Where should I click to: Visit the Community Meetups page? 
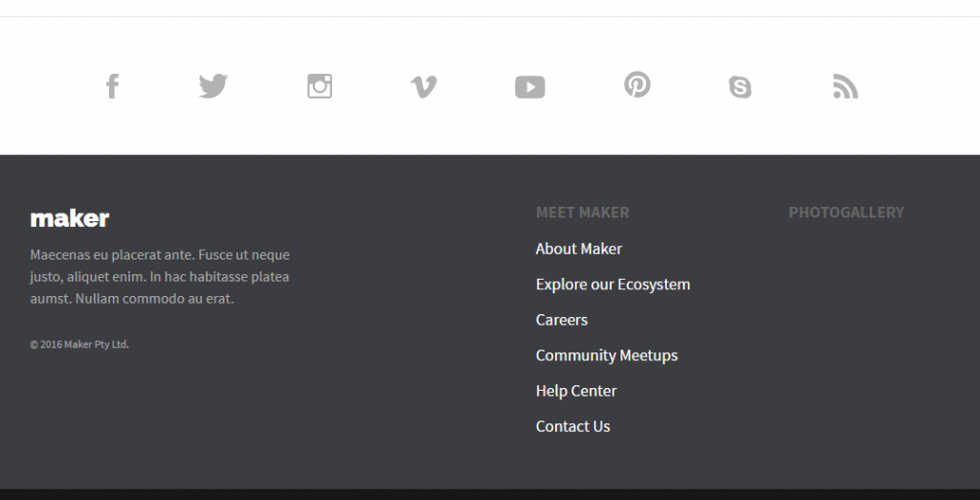606,355
